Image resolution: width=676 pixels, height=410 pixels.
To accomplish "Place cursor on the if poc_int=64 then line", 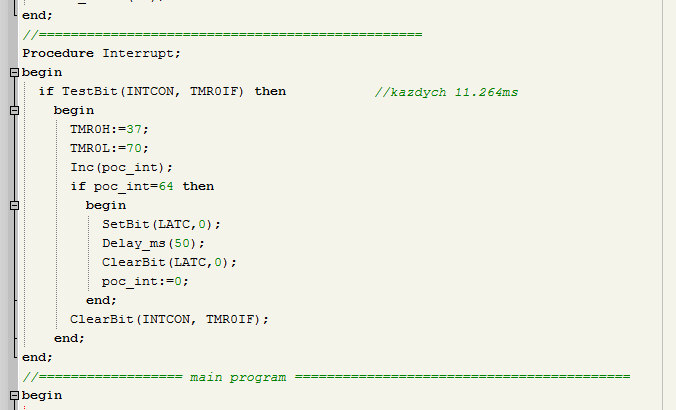I will click(x=142, y=186).
